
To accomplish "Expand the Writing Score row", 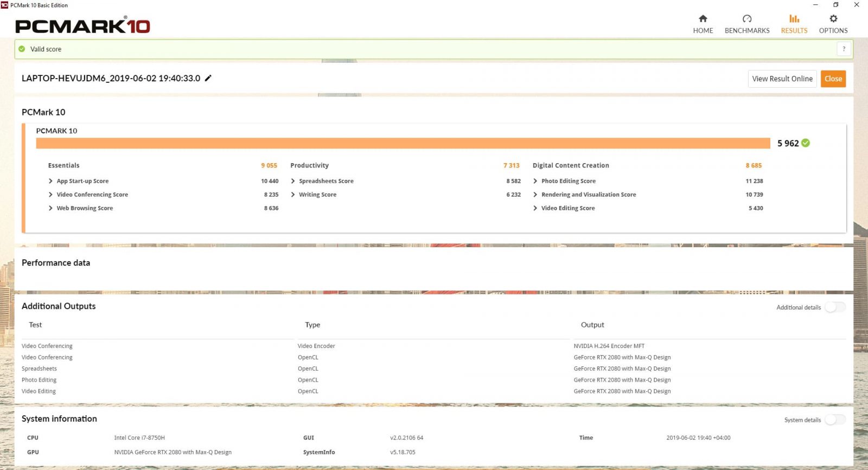I will coord(293,195).
